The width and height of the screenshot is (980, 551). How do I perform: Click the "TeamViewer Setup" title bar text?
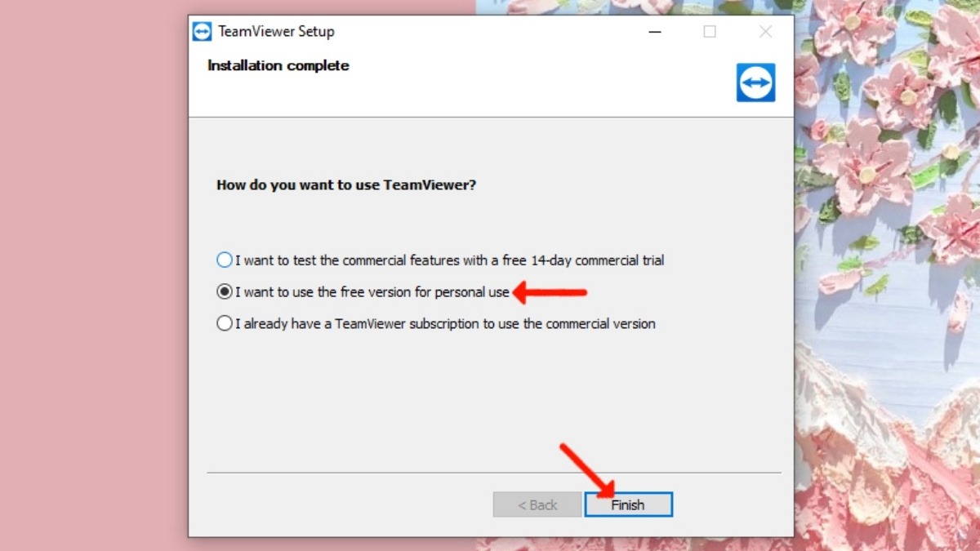click(276, 32)
